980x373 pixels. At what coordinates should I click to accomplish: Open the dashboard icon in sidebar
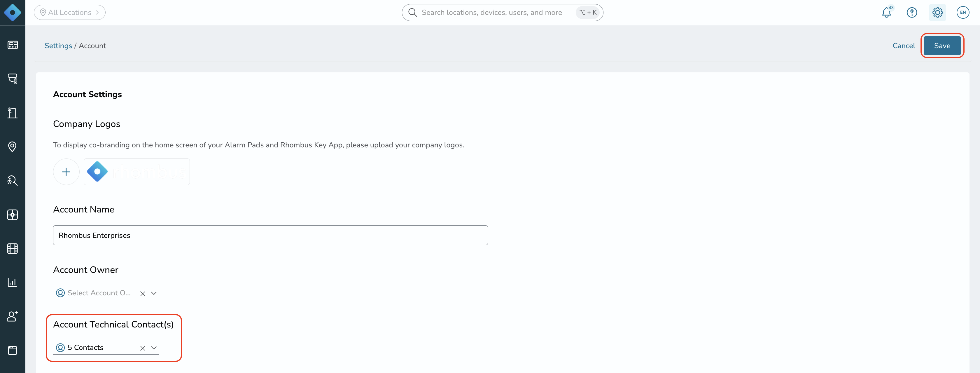coord(13,45)
